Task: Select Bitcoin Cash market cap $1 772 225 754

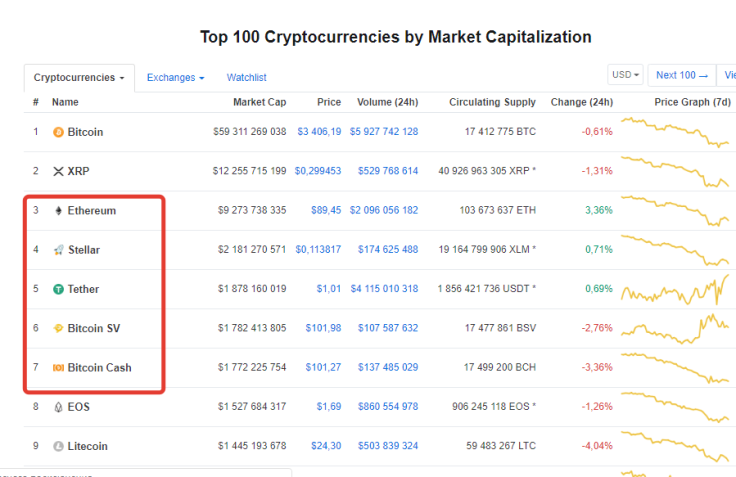Action: 252,368
